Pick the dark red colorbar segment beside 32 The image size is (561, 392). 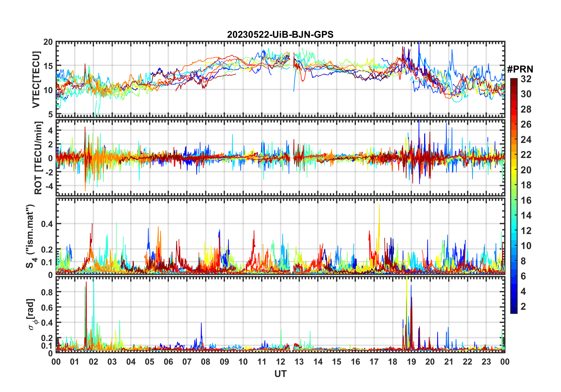coord(514,82)
